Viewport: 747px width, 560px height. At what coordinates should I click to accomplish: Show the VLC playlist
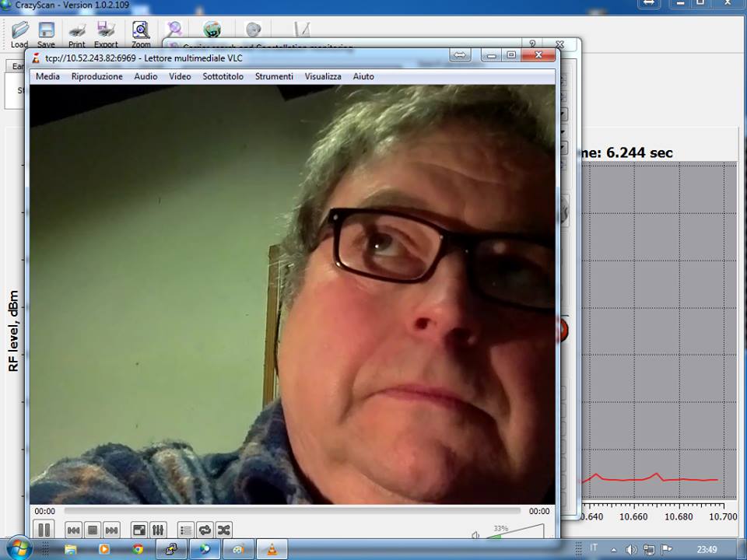coord(185,530)
